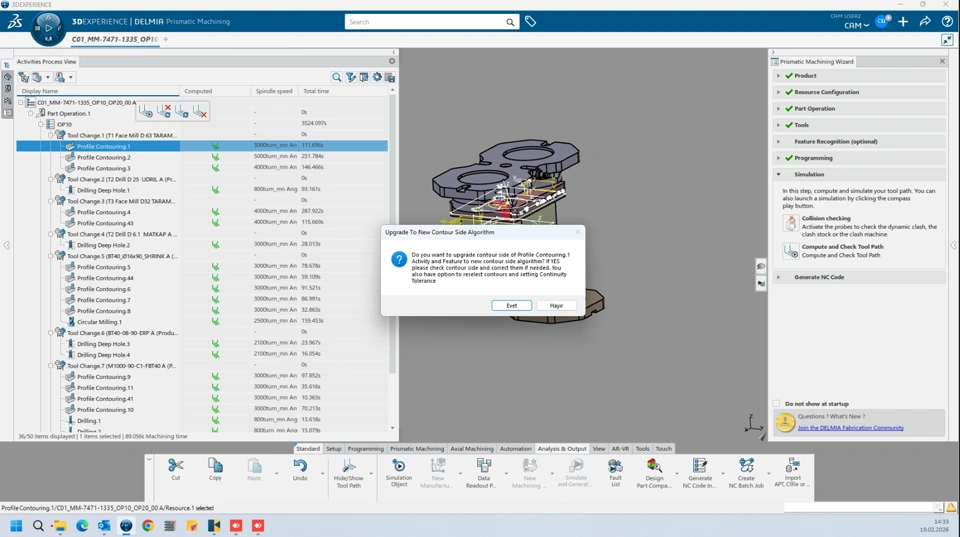The height and width of the screenshot is (537, 960).
Task: Click the tree view icon at top of left sidebar
Action: click(x=7, y=65)
